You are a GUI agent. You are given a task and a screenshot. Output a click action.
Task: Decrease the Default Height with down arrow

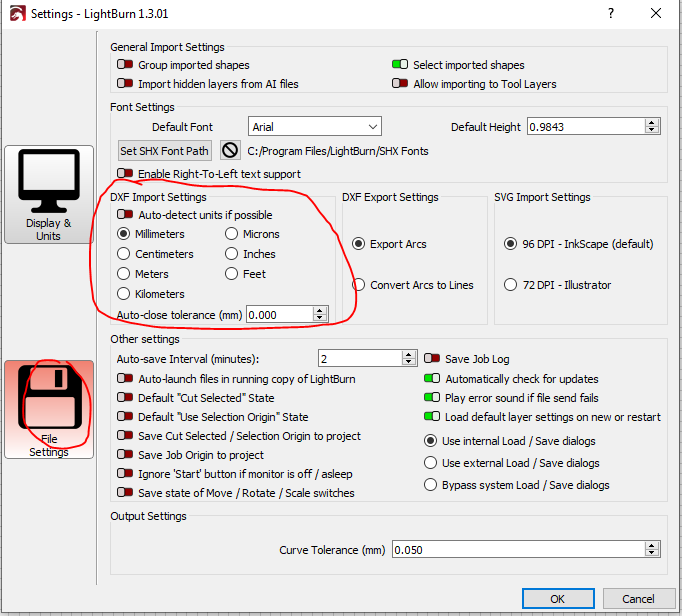[x=652, y=131]
